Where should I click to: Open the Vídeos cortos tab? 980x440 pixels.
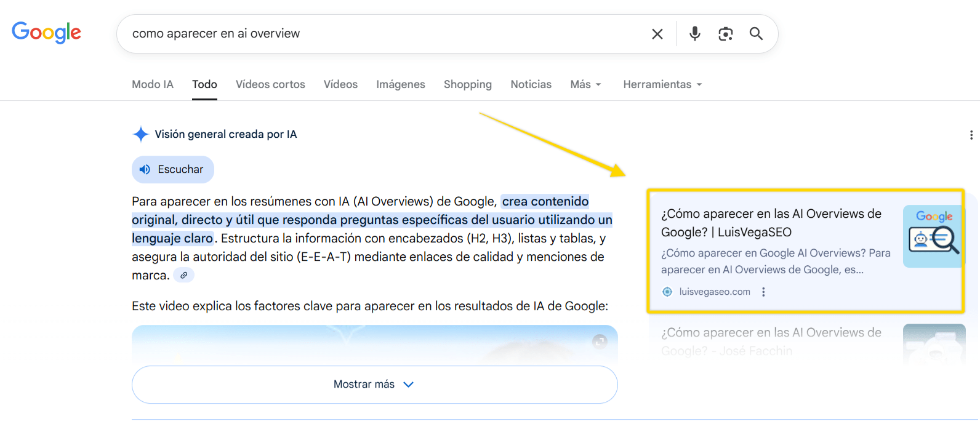[270, 84]
